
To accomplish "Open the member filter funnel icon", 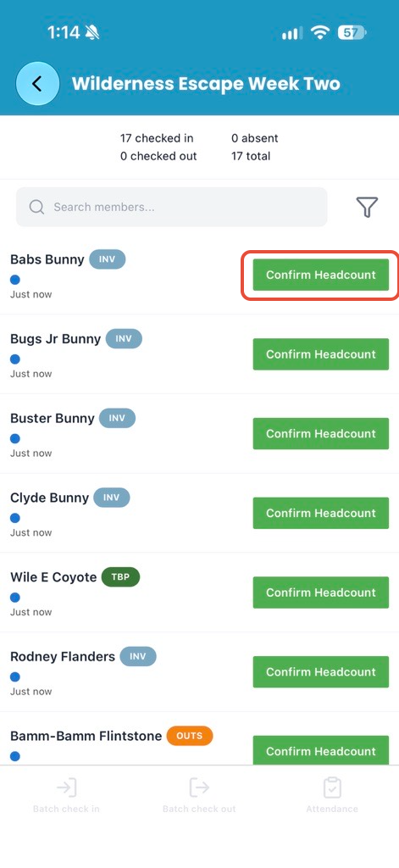I will pyautogui.click(x=367, y=207).
